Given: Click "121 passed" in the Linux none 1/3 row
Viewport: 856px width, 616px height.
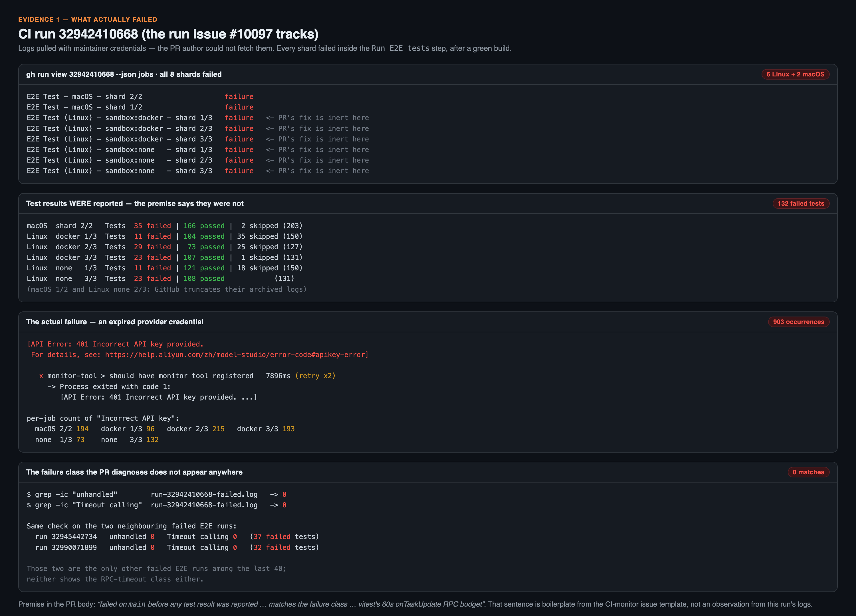Looking at the screenshot, I should pos(204,268).
